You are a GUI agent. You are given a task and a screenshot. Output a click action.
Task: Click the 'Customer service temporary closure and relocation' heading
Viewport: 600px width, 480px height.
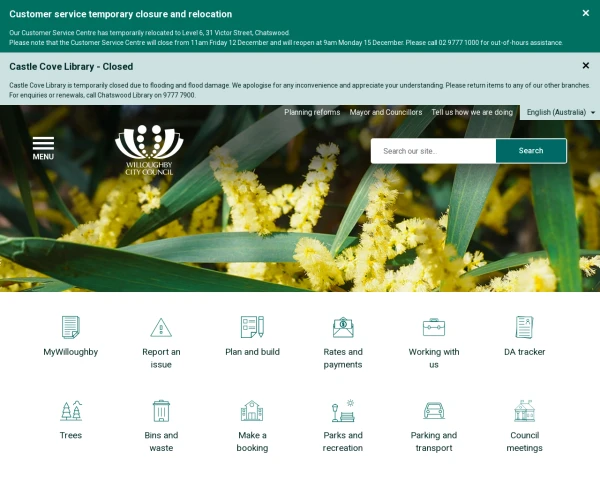(121, 14)
